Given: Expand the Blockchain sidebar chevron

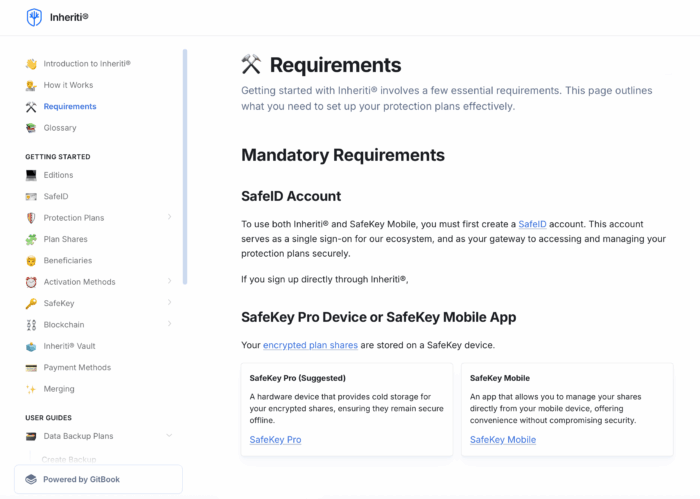Looking at the screenshot, I should (x=169, y=325).
